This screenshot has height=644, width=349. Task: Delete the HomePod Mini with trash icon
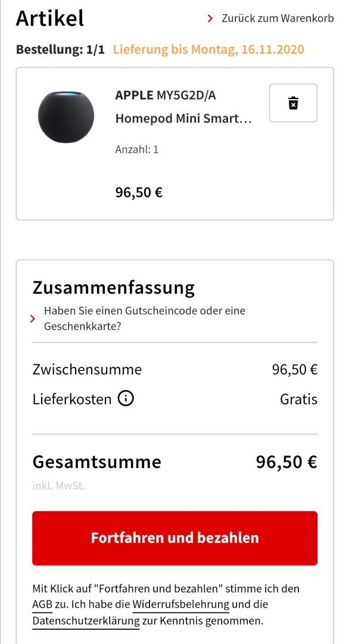[293, 103]
